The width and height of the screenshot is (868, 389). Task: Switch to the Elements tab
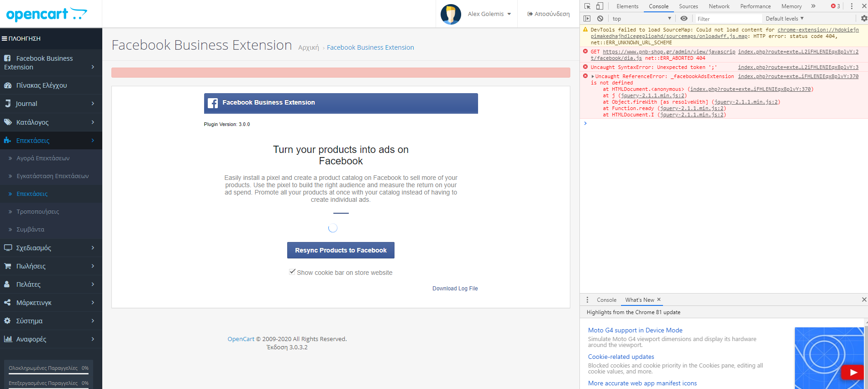click(x=627, y=6)
